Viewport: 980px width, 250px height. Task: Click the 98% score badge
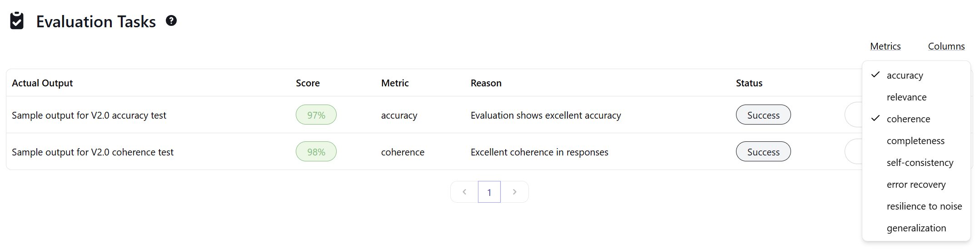316,152
